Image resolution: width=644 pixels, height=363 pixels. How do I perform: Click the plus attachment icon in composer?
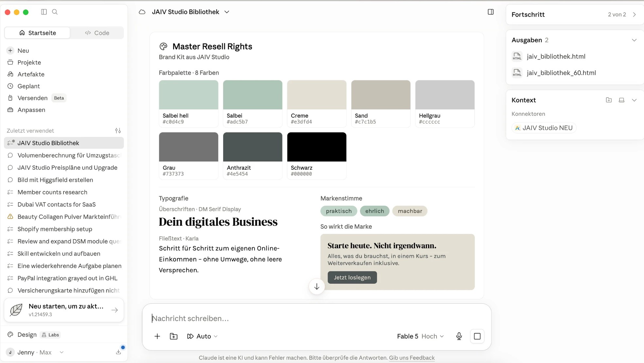pos(157,336)
